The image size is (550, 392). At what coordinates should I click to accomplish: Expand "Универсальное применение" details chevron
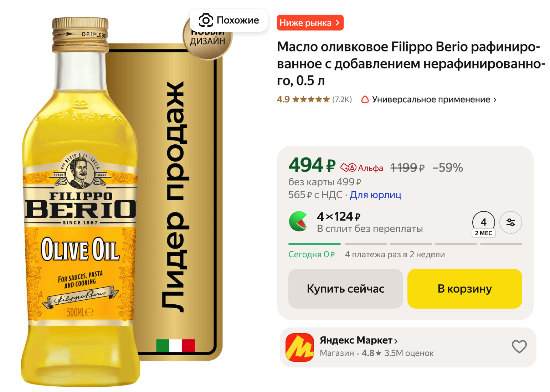pos(495,100)
